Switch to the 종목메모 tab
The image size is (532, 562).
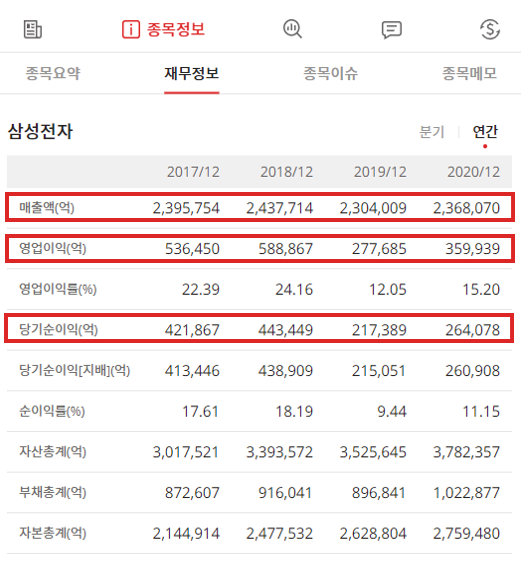pos(470,73)
